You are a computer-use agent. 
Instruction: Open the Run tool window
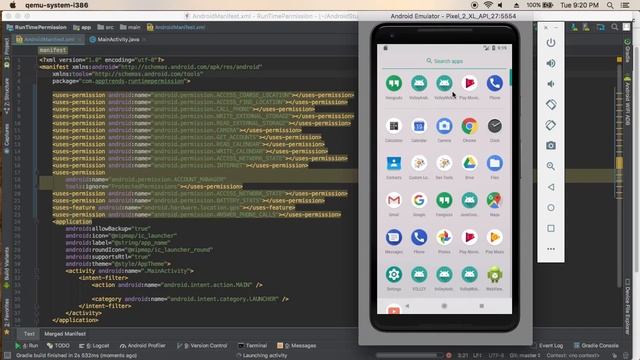27,345
